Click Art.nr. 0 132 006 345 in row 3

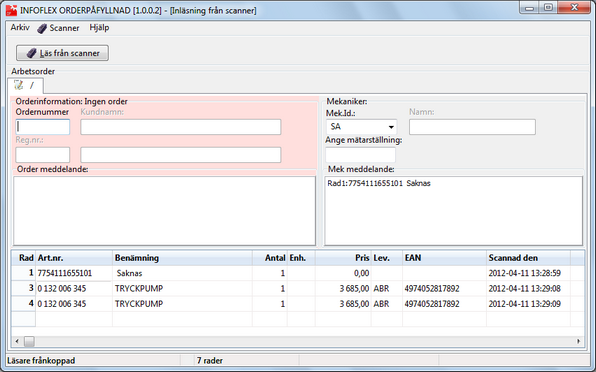[x=74, y=288]
